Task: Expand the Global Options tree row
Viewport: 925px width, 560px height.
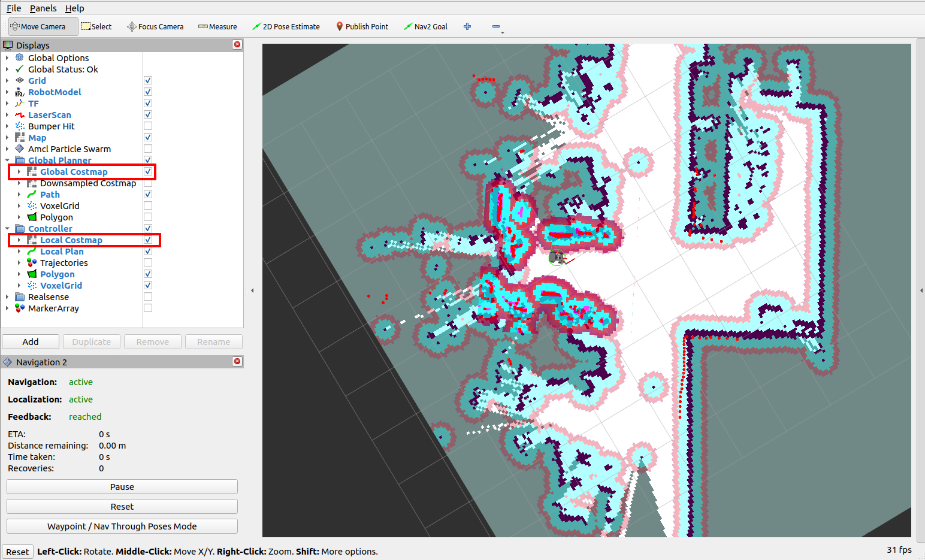Action: click(7, 58)
